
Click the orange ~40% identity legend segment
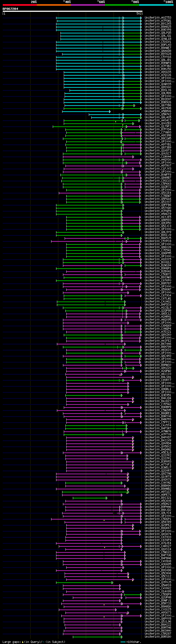(x=54, y=5)
